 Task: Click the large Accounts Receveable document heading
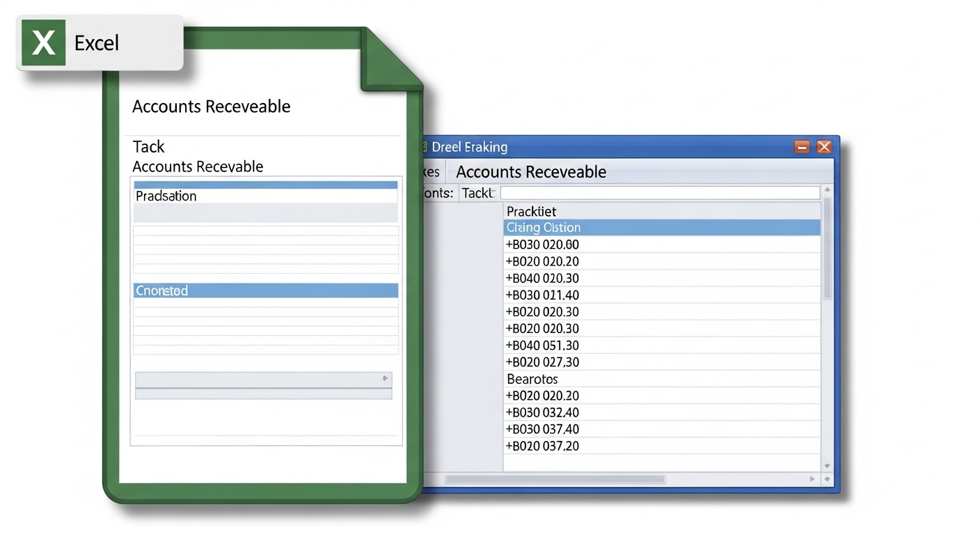[x=211, y=107]
